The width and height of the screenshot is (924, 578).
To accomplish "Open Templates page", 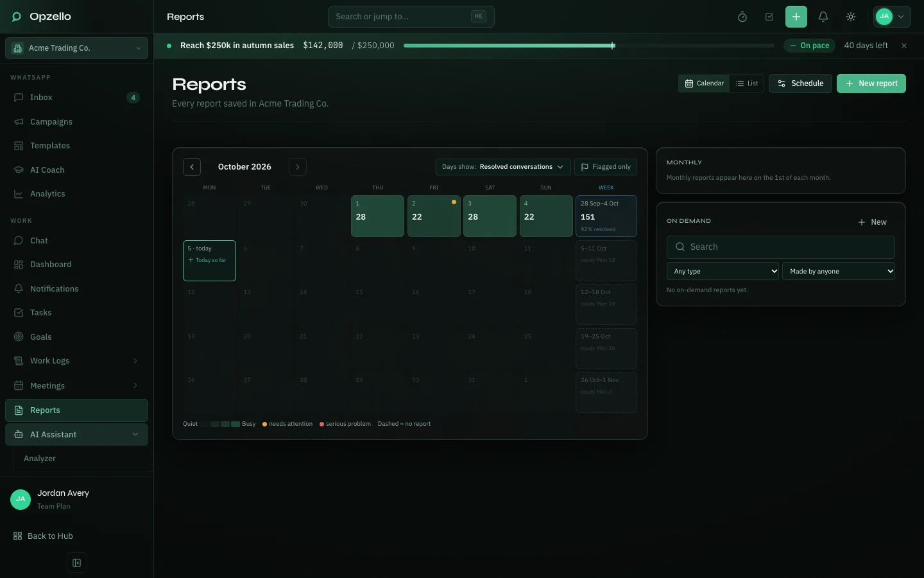I will 76,146.
